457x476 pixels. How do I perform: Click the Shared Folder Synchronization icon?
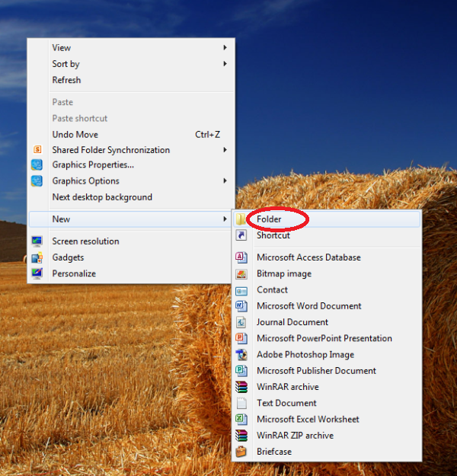coord(37,150)
